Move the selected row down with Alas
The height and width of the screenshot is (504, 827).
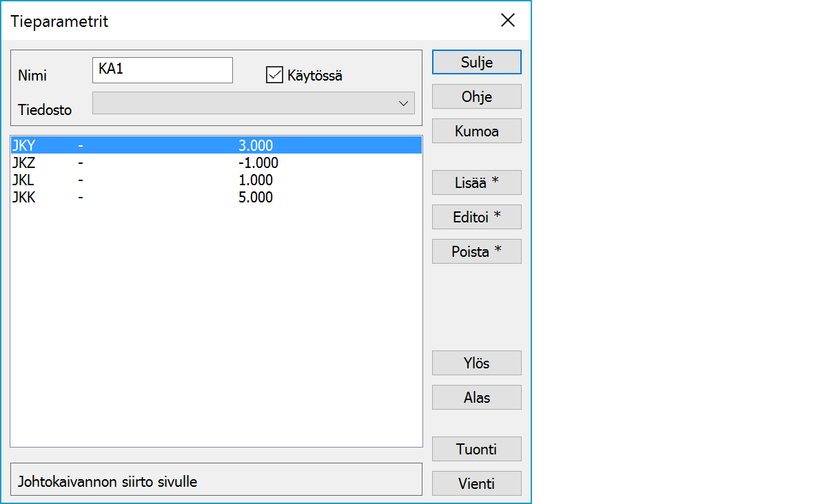(476, 397)
